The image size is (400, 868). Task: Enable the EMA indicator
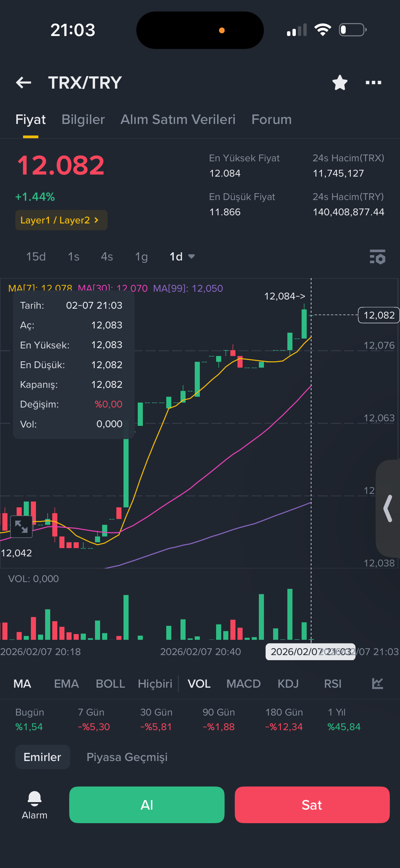[x=66, y=684]
